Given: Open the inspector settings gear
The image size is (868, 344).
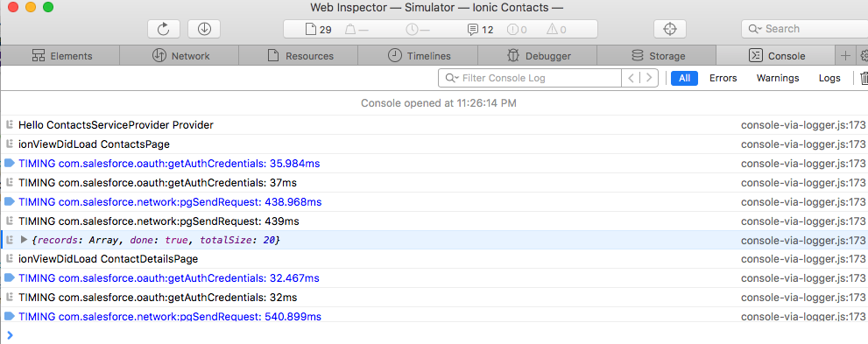Looking at the screenshot, I should pyautogui.click(x=864, y=56).
